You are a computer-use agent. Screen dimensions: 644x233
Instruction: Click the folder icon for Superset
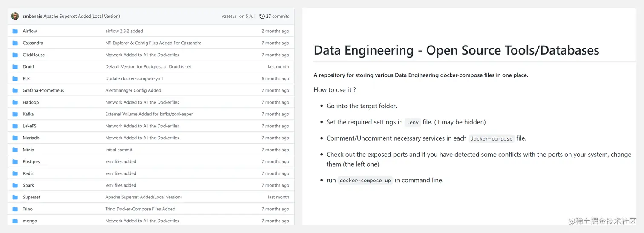[x=15, y=197]
